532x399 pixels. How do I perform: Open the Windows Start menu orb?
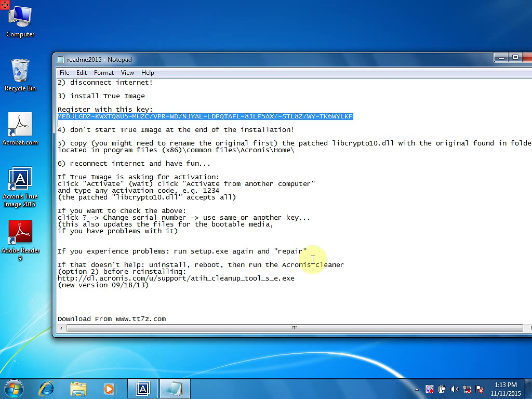tap(14, 389)
